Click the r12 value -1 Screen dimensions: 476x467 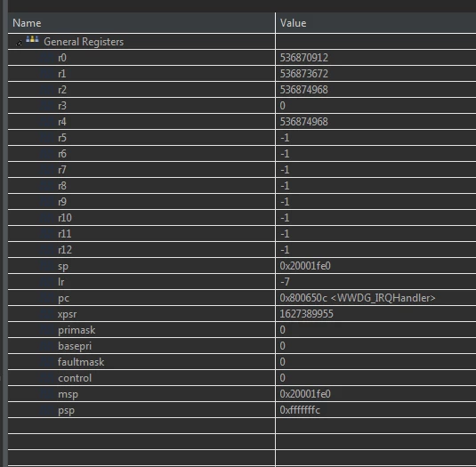point(285,250)
